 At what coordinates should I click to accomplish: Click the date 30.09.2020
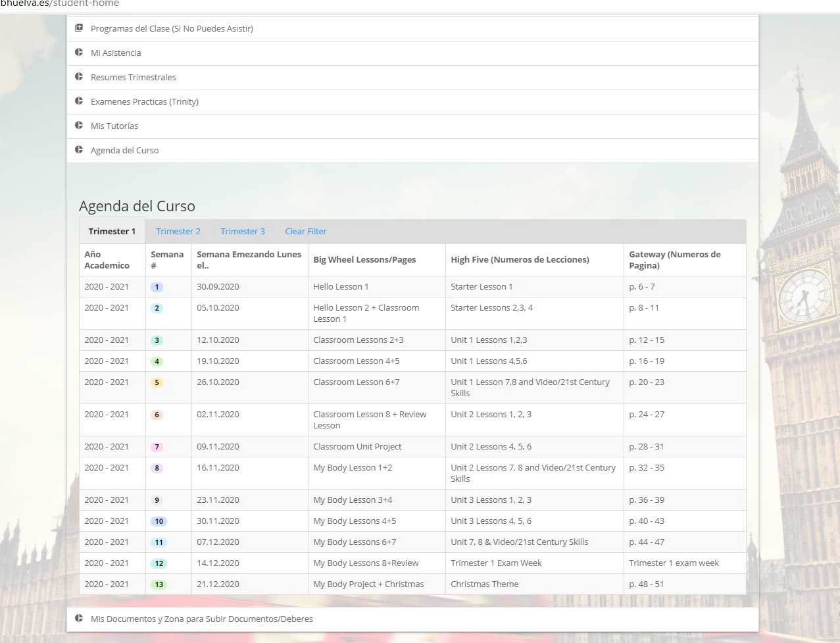(x=218, y=287)
